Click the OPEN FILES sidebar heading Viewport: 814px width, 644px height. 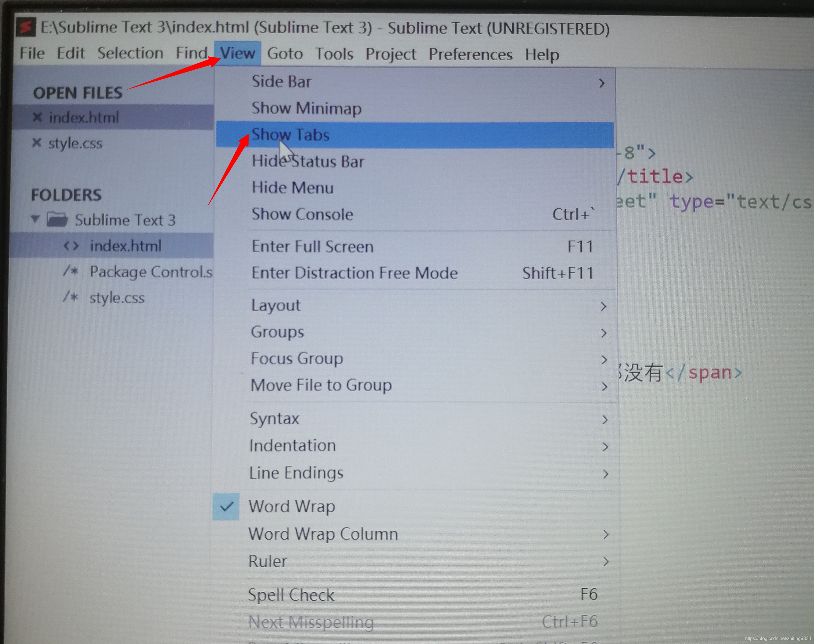[x=78, y=93]
